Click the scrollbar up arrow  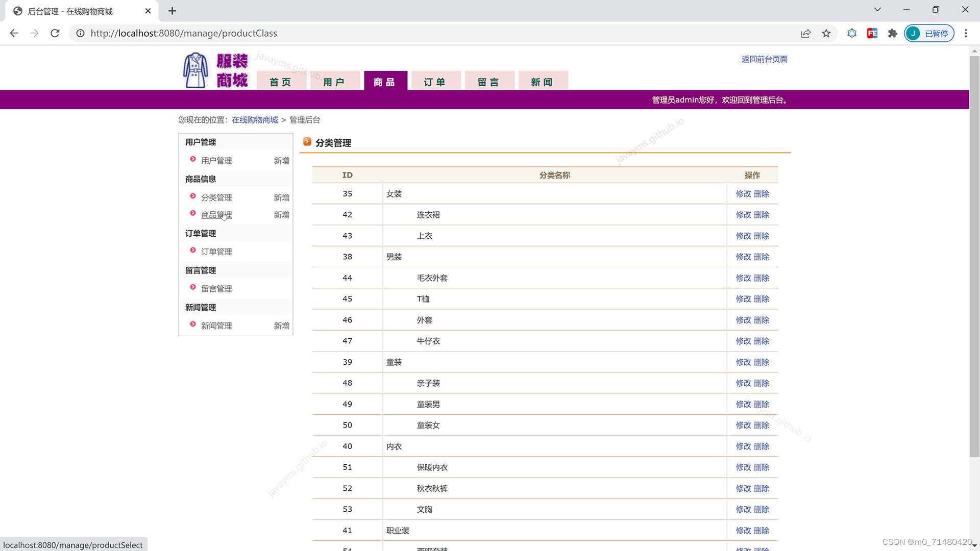974,51
